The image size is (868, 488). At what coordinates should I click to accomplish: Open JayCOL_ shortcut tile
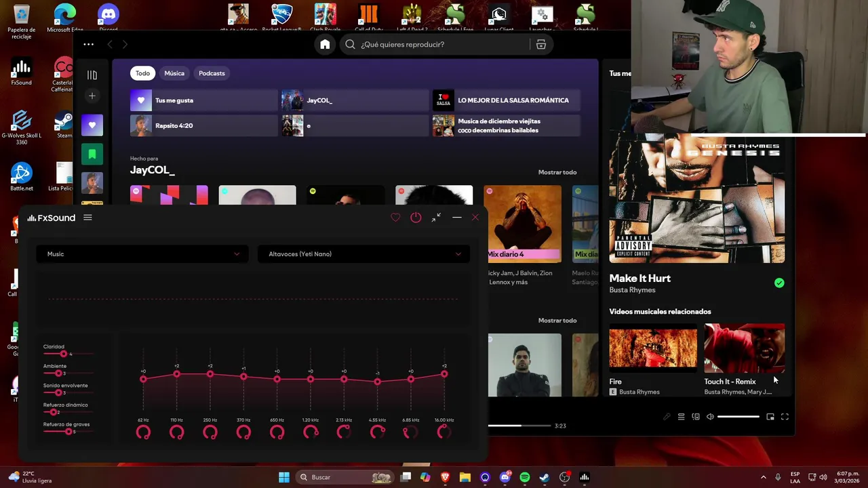click(355, 100)
